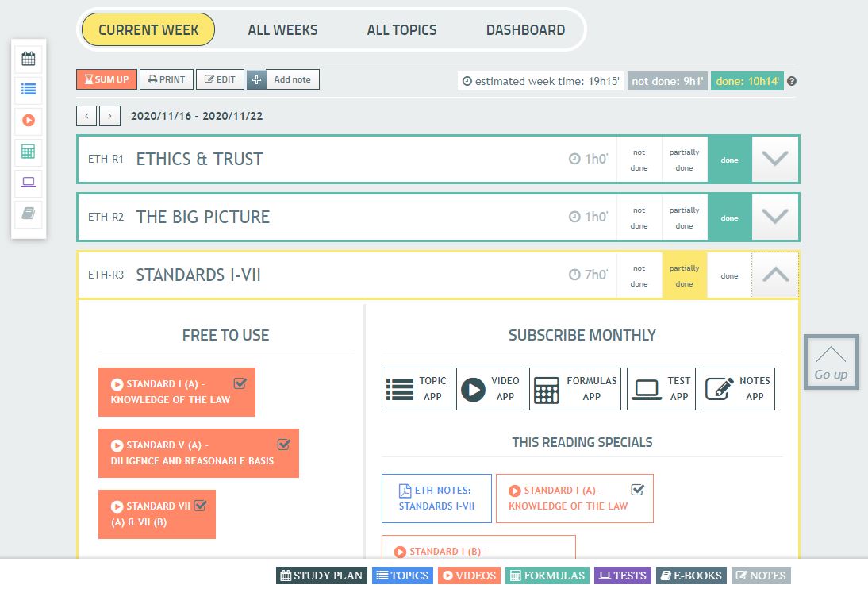Click the Sum Up button
The width and height of the screenshot is (868, 589).
click(x=106, y=79)
